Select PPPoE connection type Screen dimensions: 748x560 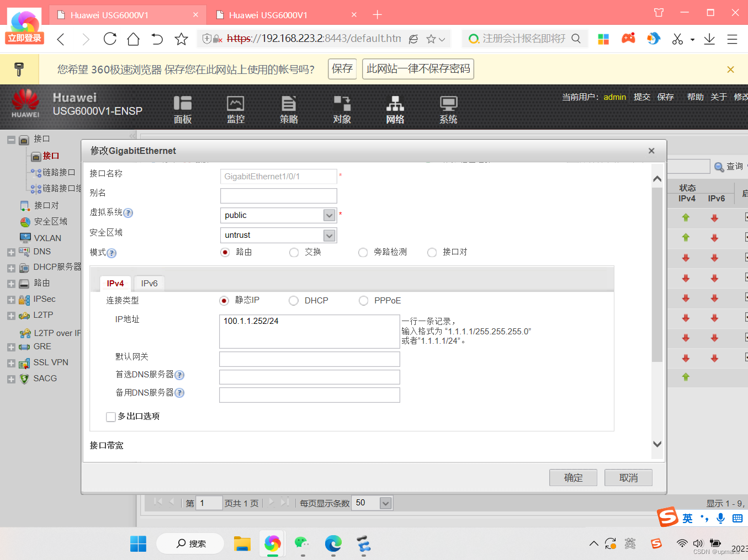pos(363,301)
